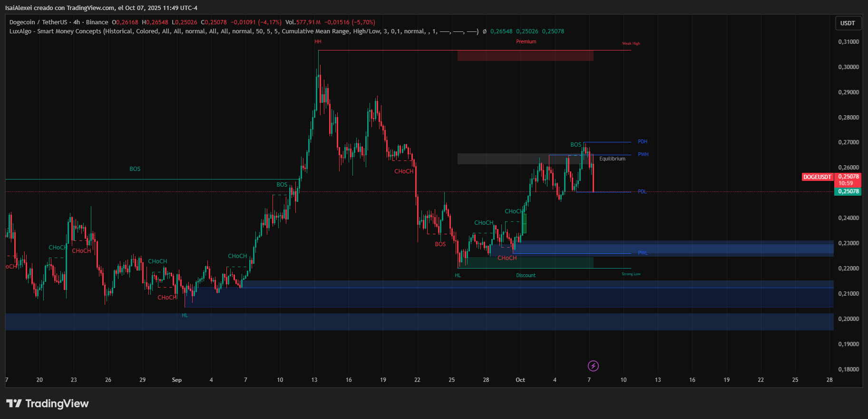Click the purple lightning event icon
868x419 pixels.
[593, 366]
